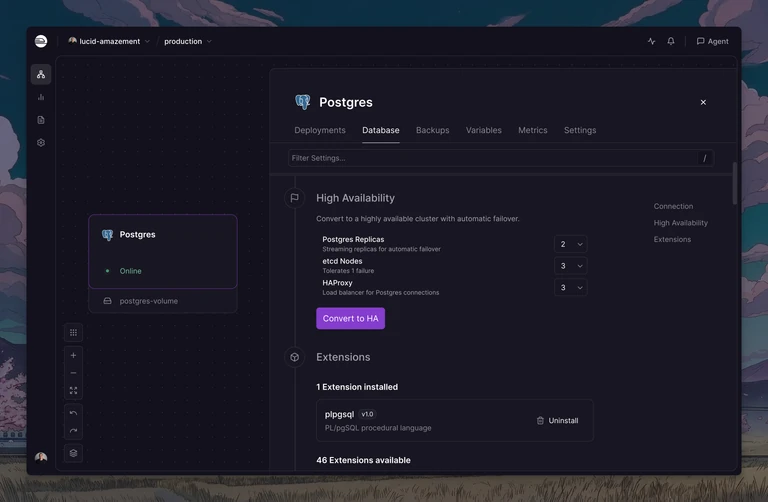Click the Online status text
The width and height of the screenshot is (768, 502).
[130, 271]
